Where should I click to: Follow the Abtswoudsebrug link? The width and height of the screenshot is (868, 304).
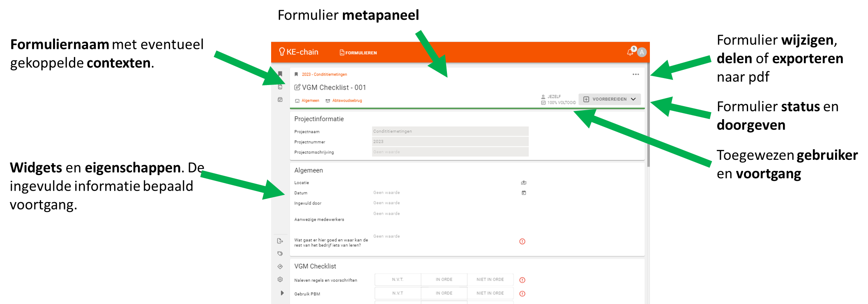(347, 101)
